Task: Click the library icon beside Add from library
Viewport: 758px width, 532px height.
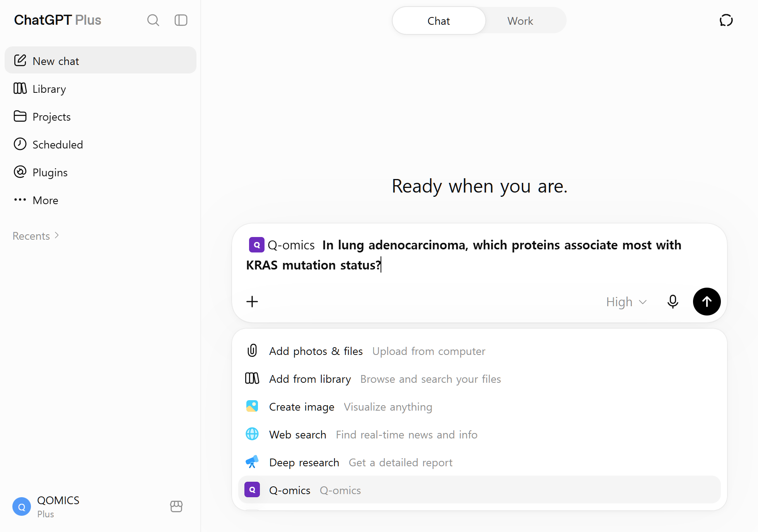Action: pyautogui.click(x=252, y=378)
